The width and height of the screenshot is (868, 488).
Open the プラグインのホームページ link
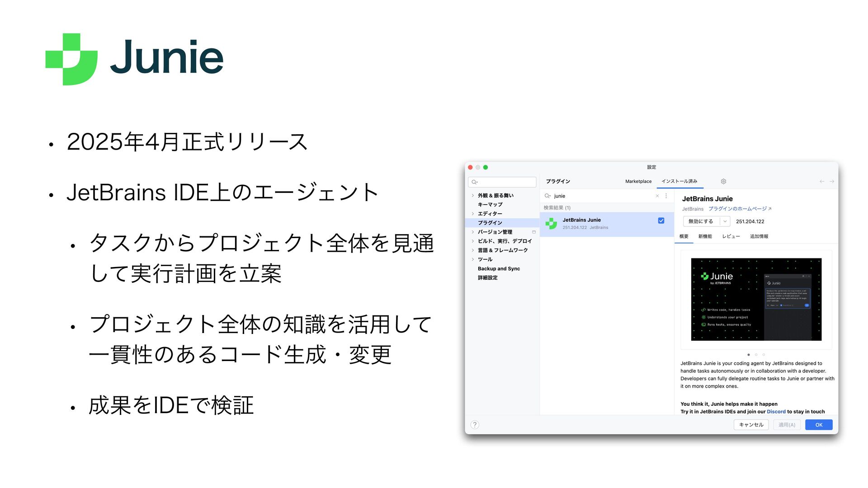point(740,209)
